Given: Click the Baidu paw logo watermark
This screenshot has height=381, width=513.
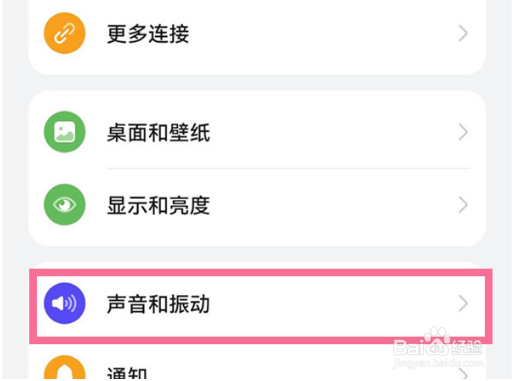Looking at the screenshot, I should pyautogui.click(x=438, y=340).
